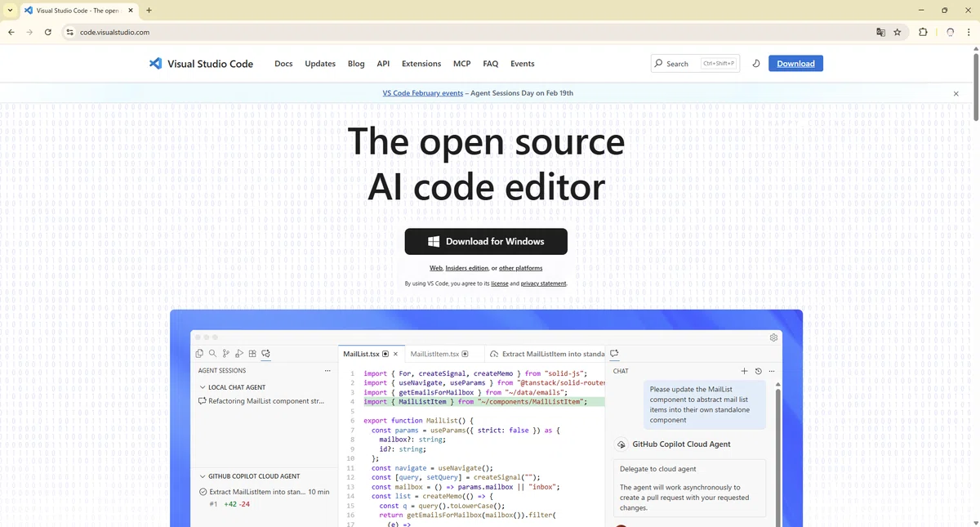Screen dimensions: 980x527
Task: Select Extract MailListItem into stan... session
Action: point(264,492)
